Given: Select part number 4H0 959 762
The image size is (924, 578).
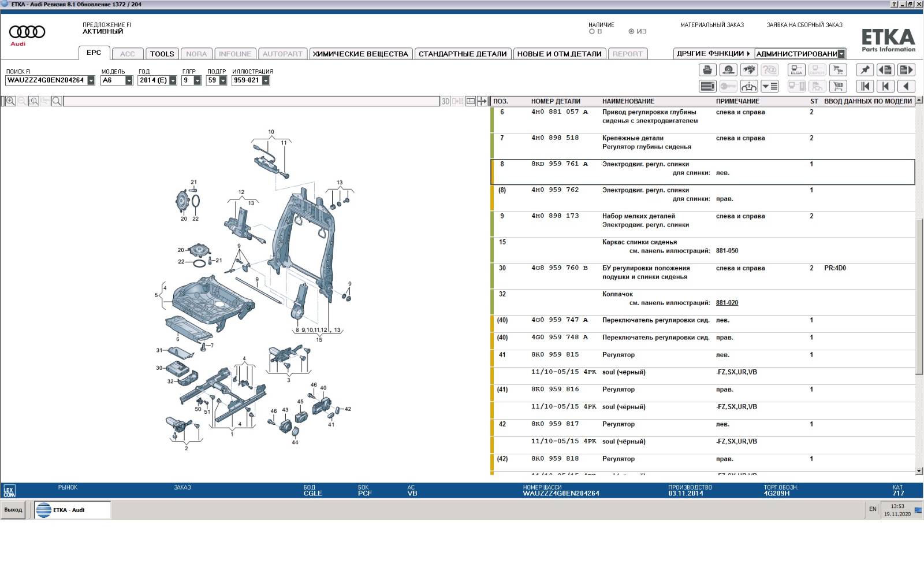Looking at the screenshot, I should pyautogui.click(x=555, y=190).
